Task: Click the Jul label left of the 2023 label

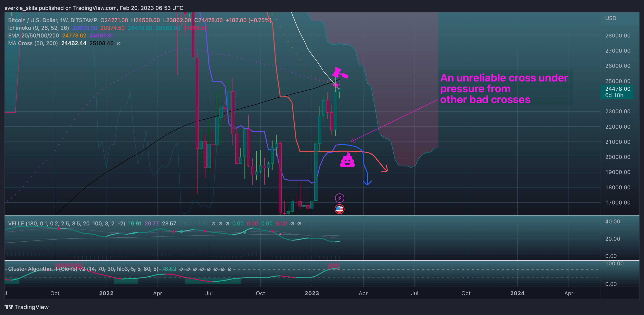Action: pos(209,293)
